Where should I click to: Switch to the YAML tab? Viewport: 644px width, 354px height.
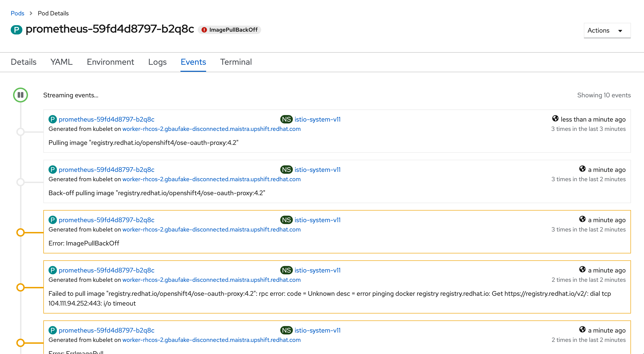61,62
